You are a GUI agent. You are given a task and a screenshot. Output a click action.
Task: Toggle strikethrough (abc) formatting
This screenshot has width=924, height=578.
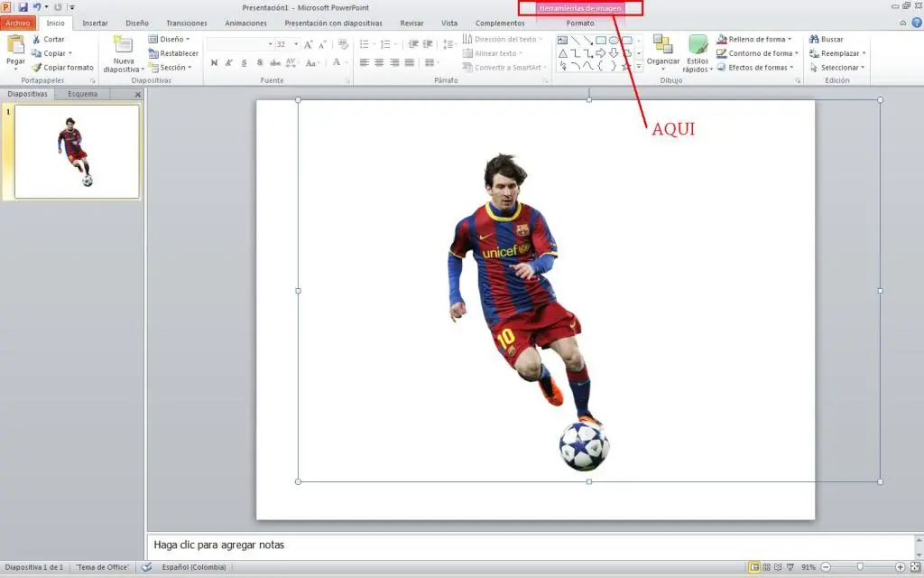tap(274, 62)
